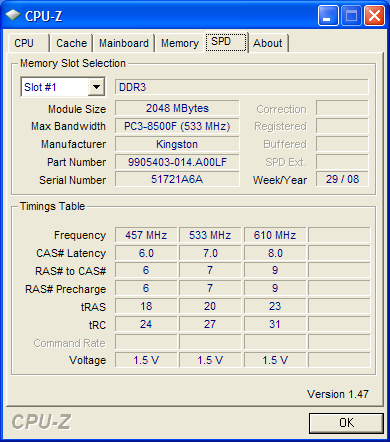
Task: Click the 457 MHz frequency cell
Action: pyautogui.click(x=146, y=235)
